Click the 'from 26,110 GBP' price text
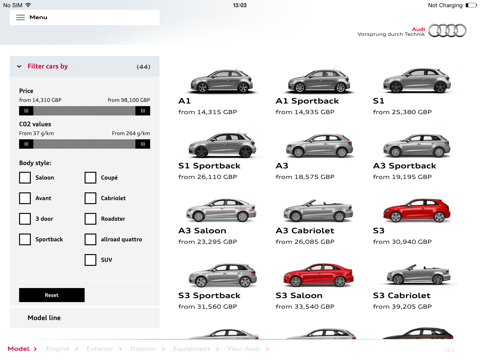This screenshot has height=360, width=480. coord(208,177)
